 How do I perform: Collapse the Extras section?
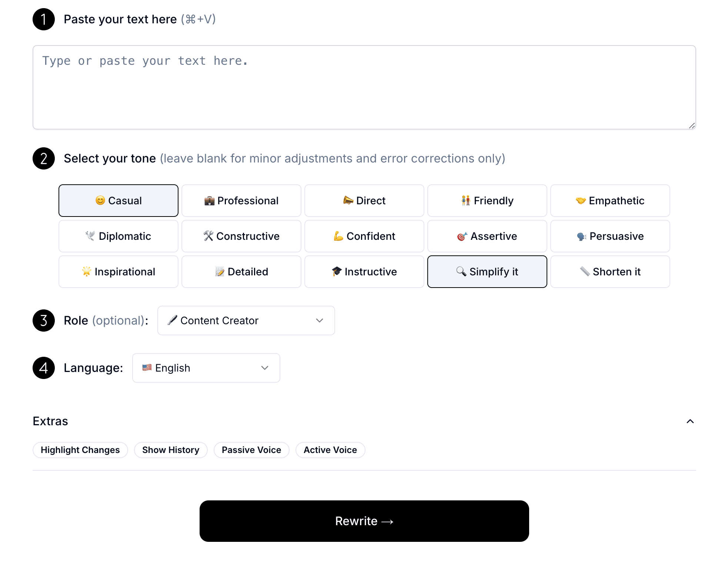click(x=690, y=421)
